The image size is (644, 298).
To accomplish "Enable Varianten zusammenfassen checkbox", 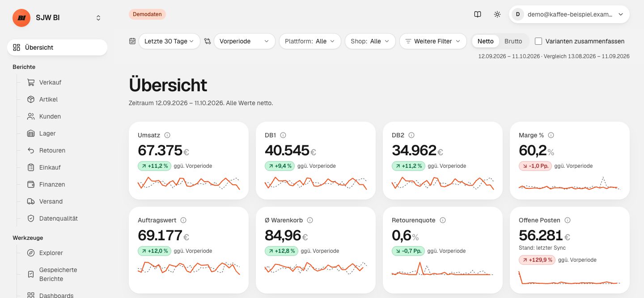I will point(538,41).
